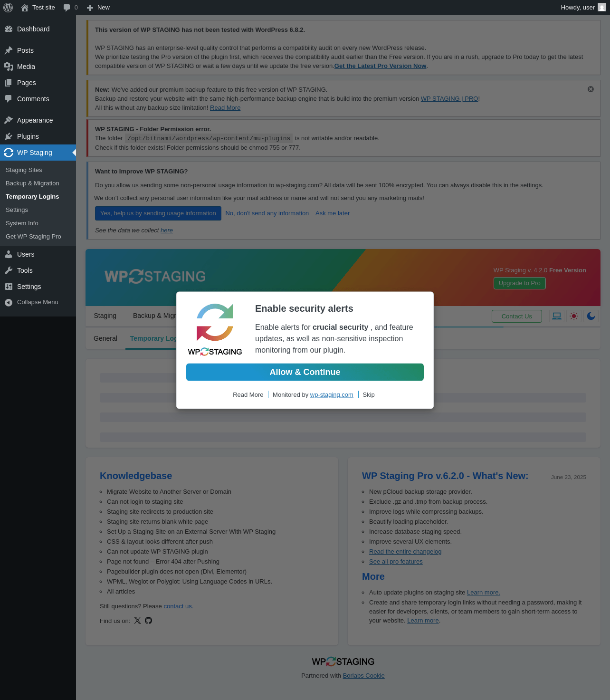Open the Plugins sidebar menu
This screenshot has width=610, height=700.
(x=38, y=136)
